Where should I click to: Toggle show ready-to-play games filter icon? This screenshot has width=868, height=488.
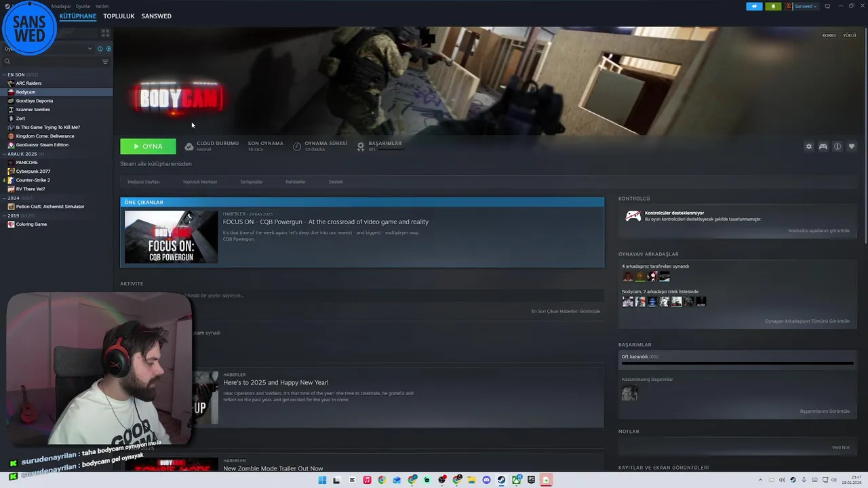coord(108,49)
